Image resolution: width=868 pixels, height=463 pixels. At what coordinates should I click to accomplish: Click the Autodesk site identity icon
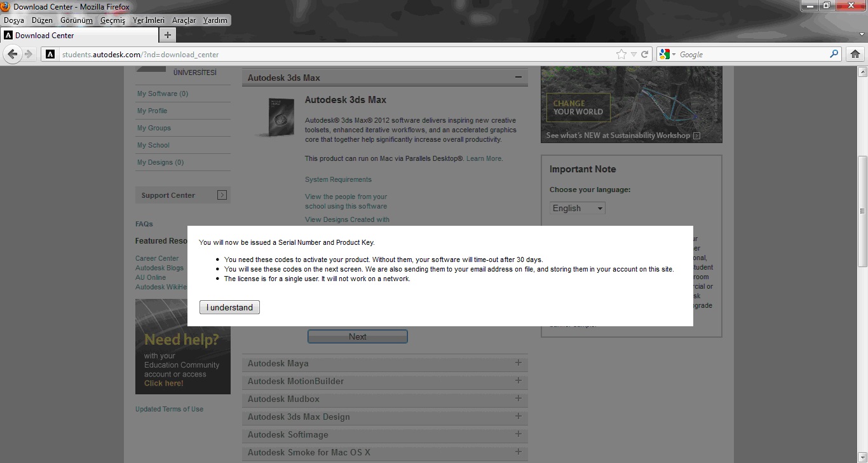[50, 55]
